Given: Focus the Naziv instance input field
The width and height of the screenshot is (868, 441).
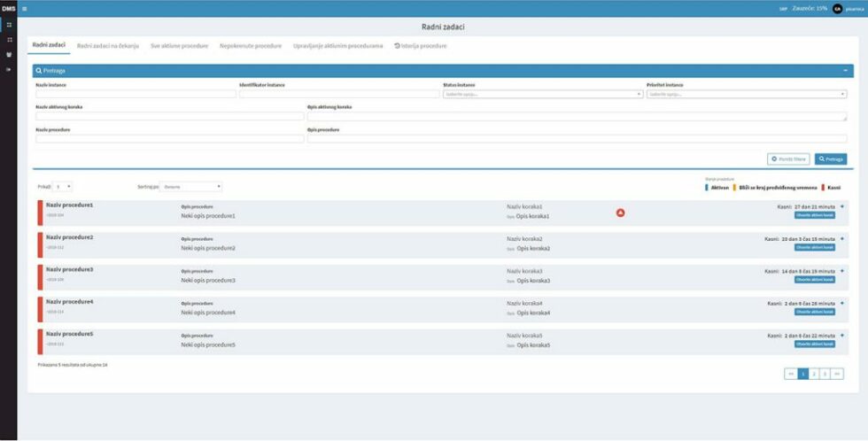Looking at the screenshot, I should click(x=136, y=95).
